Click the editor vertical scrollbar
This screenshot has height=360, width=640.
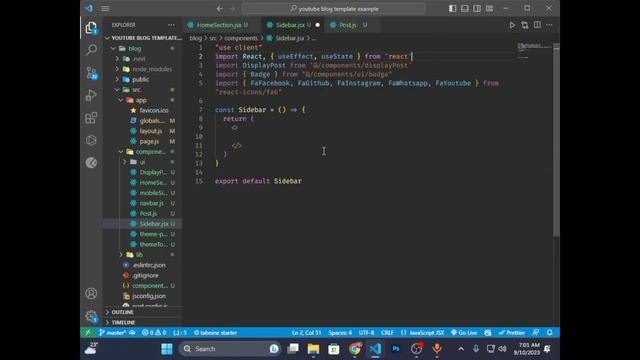pyautogui.click(x=556, y=139)
